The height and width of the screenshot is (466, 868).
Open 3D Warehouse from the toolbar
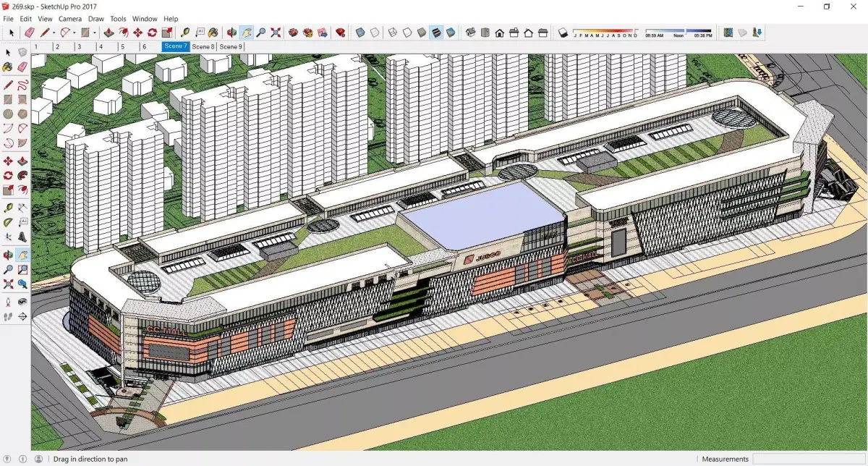pyautogui.click(x=293, y=33)
